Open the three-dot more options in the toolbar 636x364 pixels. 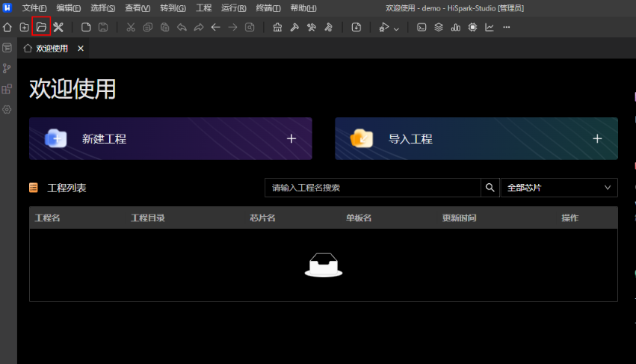pos(507,28)
